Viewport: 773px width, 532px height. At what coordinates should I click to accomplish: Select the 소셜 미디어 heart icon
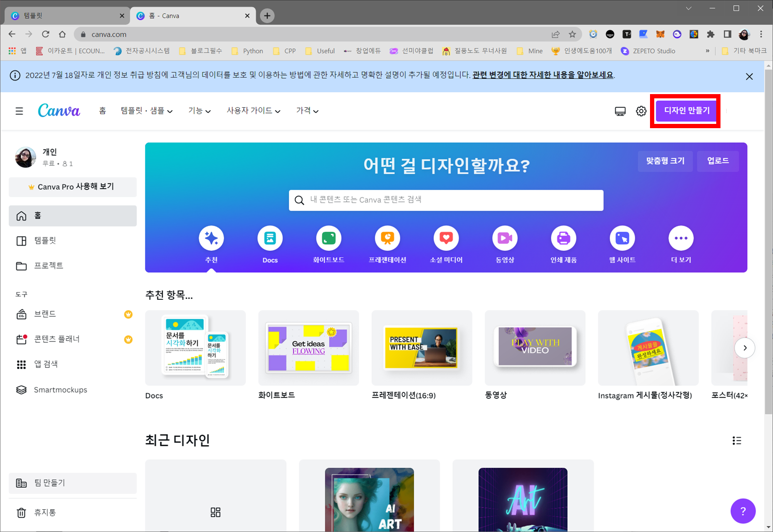[x=446, y=238]
